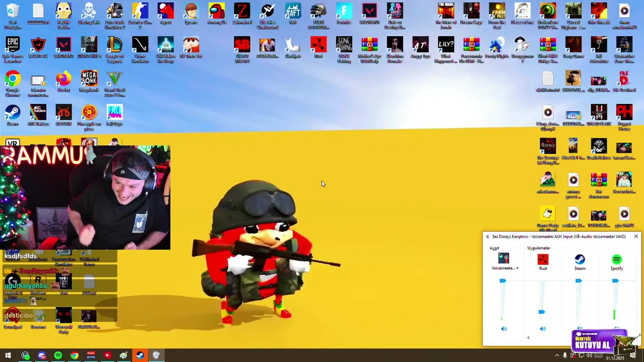
Task: Adjust the Spotify volume slider
Action: pyautogui.click(x=615, y=281)
